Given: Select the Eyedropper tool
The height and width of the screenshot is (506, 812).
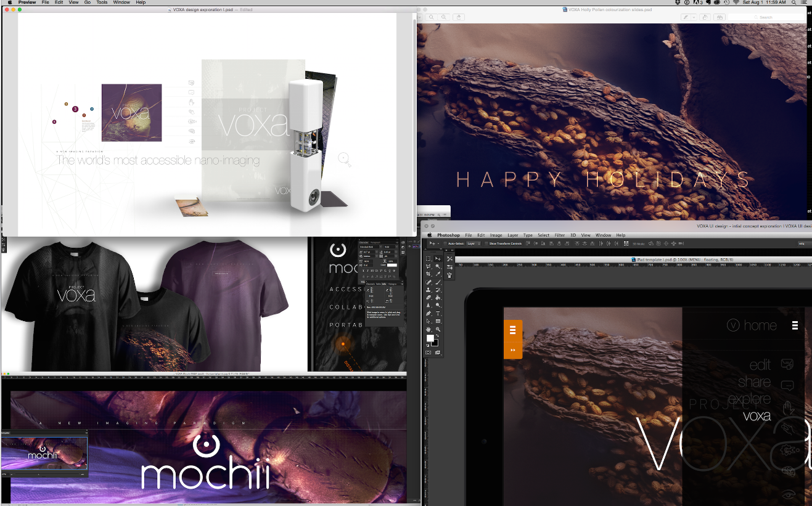Looking at the screenshot, I should 438,274.
